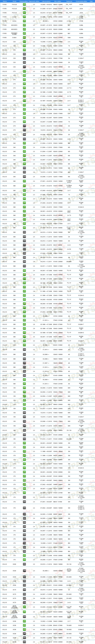
Task: Click diesel ON icon in S60 158kW / 215KM row
Action: 24,266
